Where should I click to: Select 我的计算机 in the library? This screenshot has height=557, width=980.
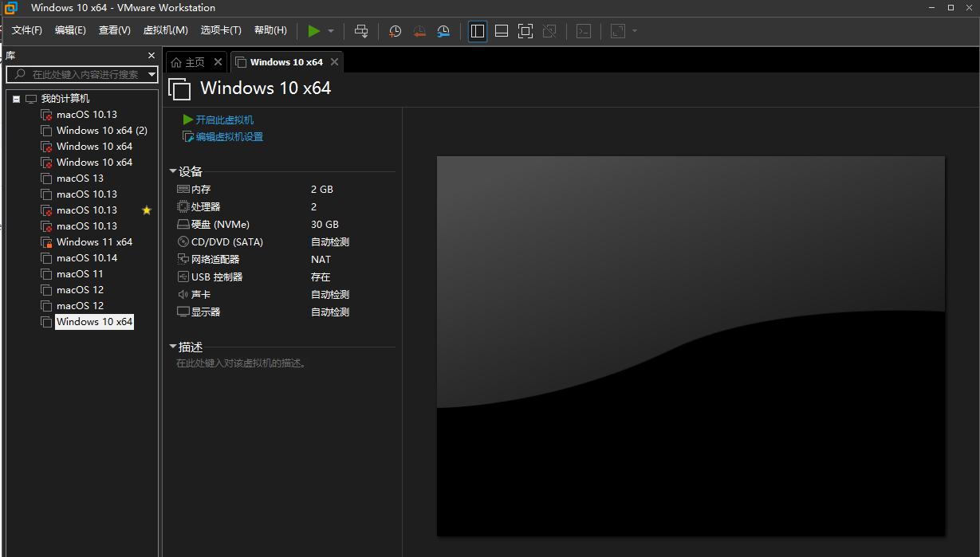[x=65, y=99]
